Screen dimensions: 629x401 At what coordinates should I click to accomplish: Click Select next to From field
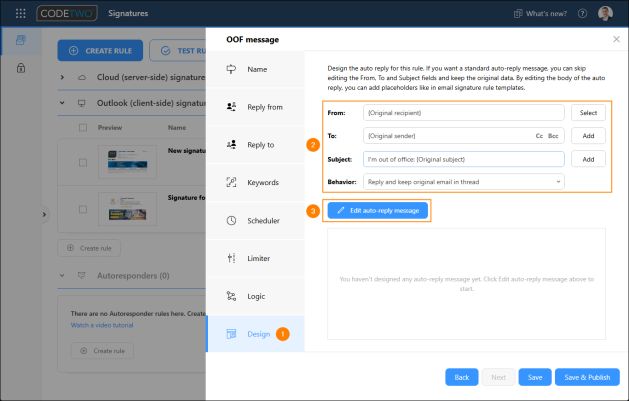point(588,113)
